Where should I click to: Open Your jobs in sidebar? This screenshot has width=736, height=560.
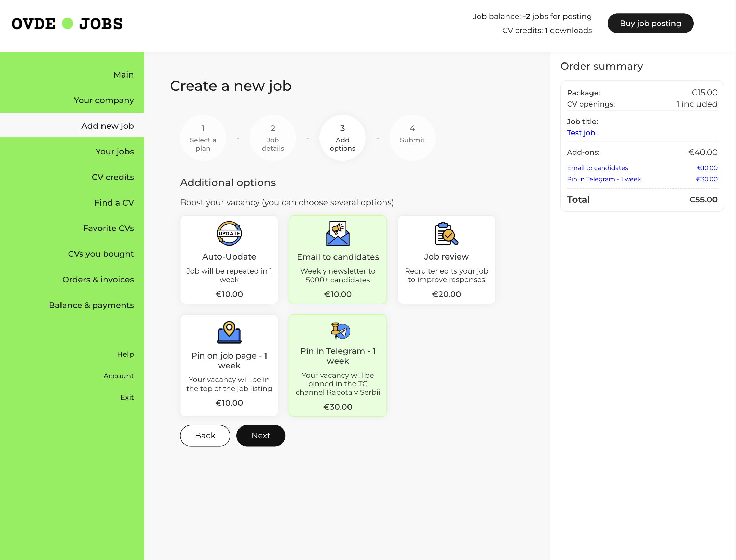(x=114, y=151)
